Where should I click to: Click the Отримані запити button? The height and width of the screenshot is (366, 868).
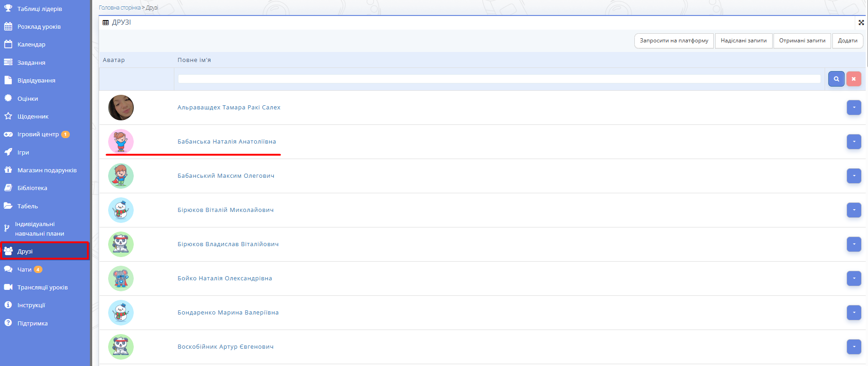click(x=802, y=41)
